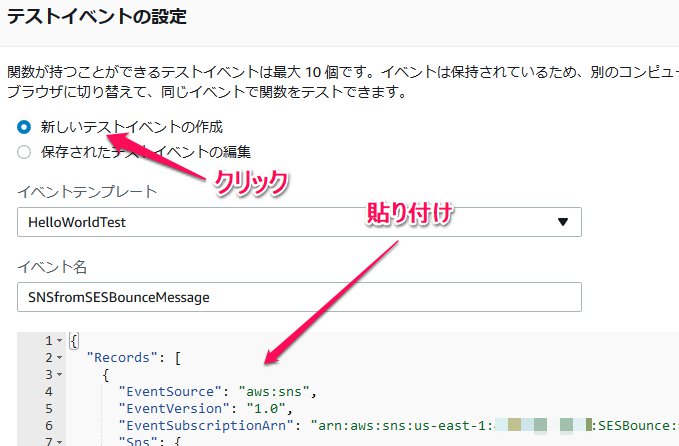Click the black arrow of the template dropdown

[562, 222]
